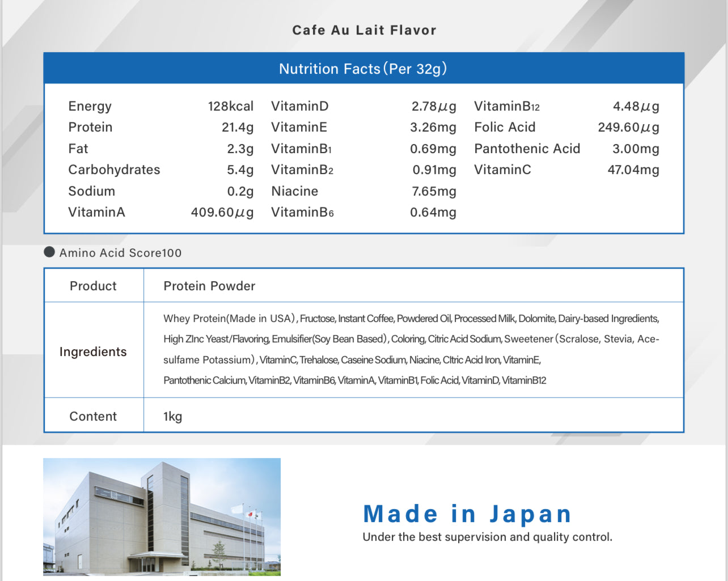The image size is (728, 581).
Task: Click the factory building photo
Action: click(162, 516)
